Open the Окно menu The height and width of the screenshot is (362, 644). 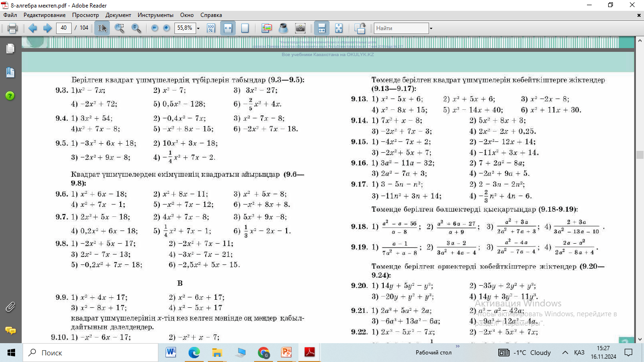pos(186,15)
